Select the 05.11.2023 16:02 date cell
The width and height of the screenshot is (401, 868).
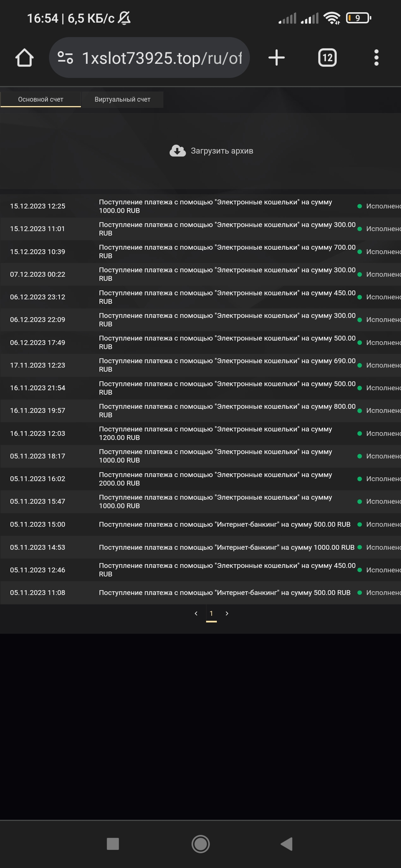click(38, 479)
